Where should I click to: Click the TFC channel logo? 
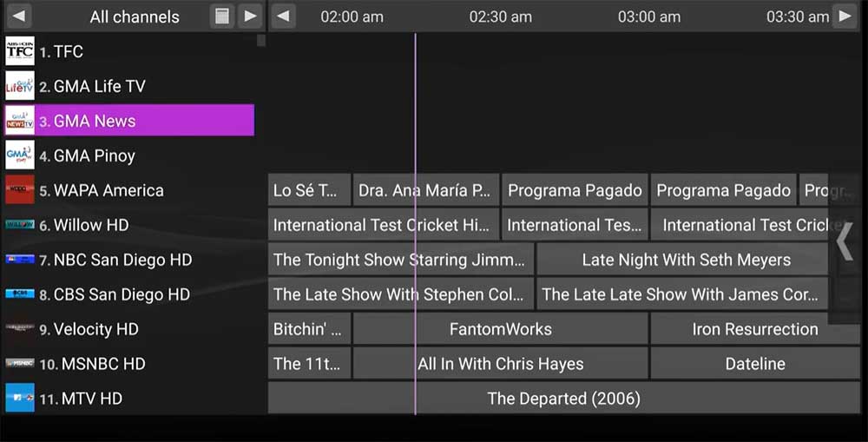(20, 51)
